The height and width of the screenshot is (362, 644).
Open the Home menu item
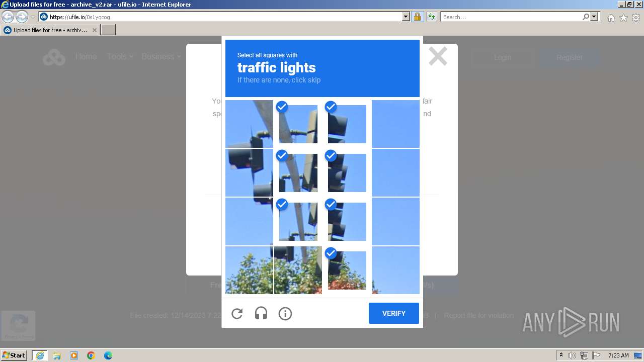click(x=86, y=57)
